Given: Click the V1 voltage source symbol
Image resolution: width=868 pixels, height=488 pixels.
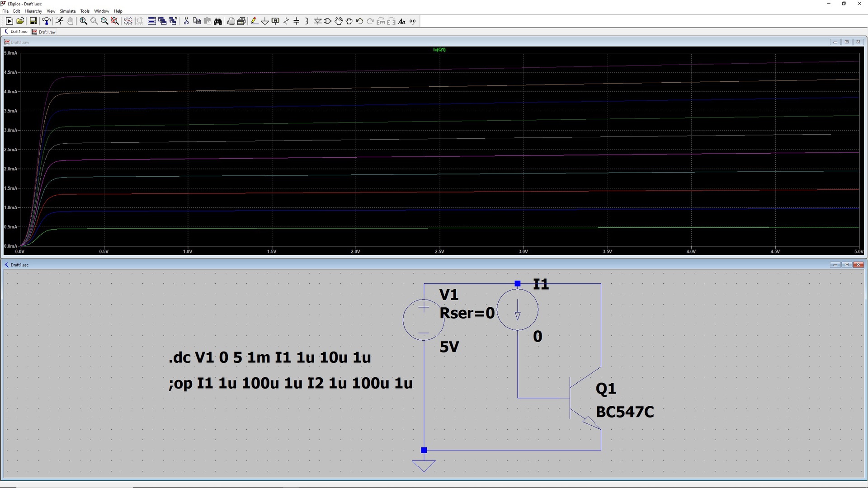Looking at the screenshot, I should [423, 320].
